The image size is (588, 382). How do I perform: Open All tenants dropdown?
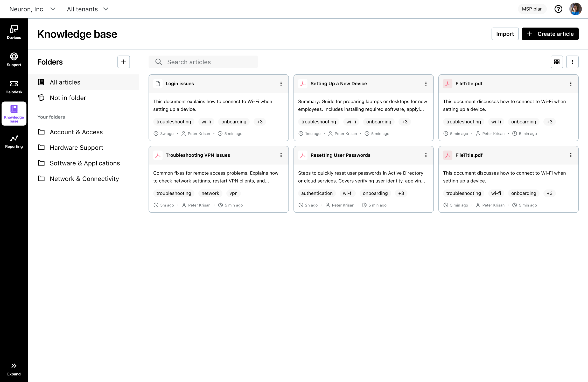[88, 9]
